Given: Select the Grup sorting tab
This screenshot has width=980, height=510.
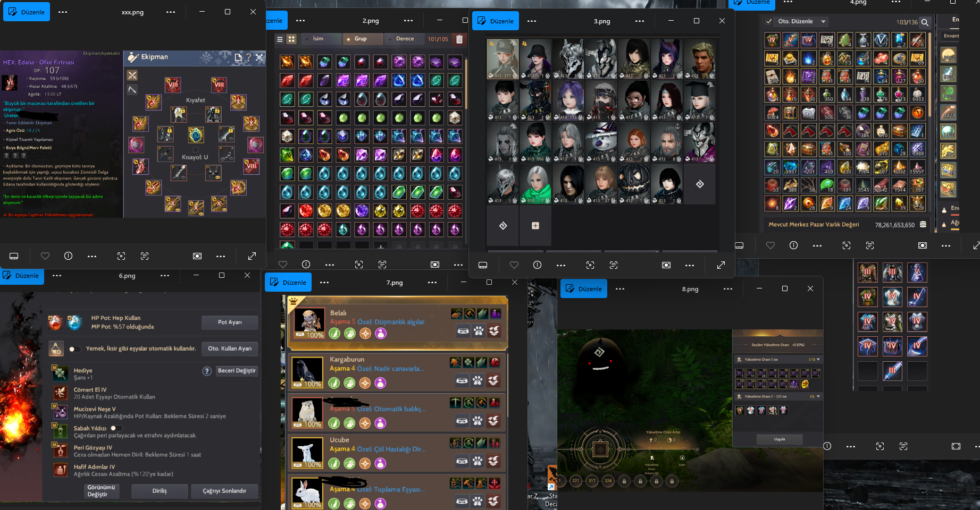Looking at the screenshot, I should (361, 39).
